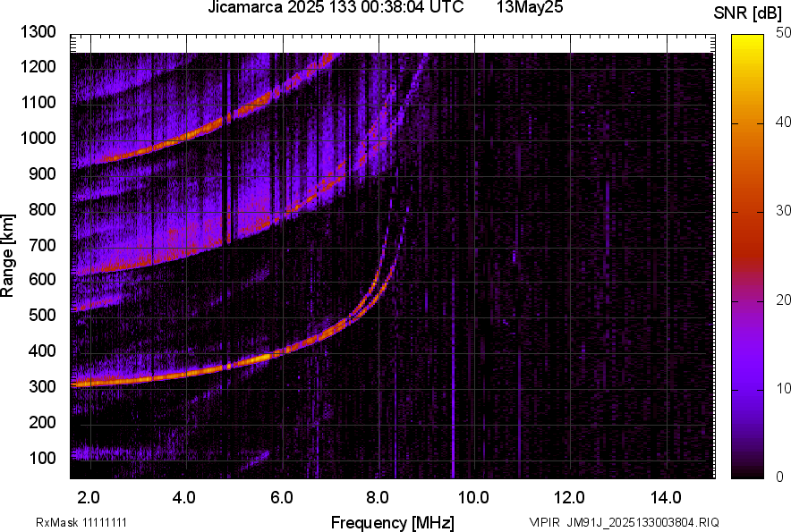
Task: Click range tick label '900'
Action: click(x=42, y=173)
